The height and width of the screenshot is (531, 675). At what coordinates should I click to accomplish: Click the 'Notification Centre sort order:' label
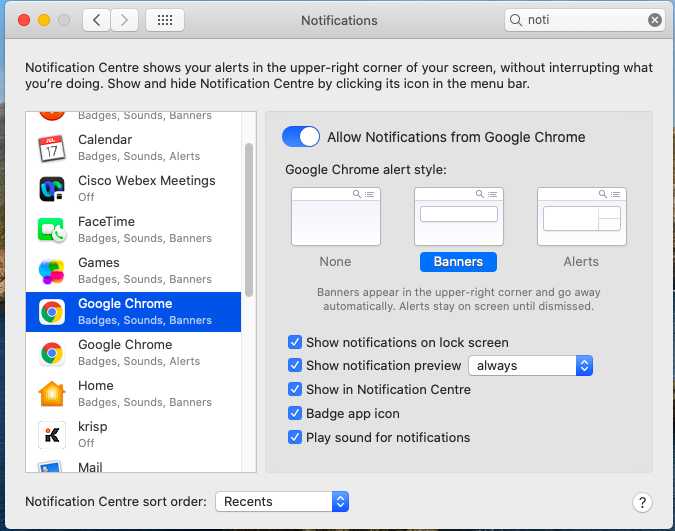tap(116, 502)
